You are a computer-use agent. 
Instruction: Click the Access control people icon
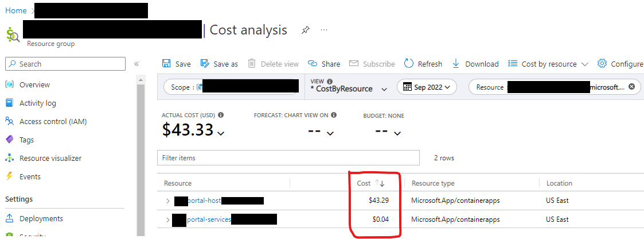coord(9,121)
